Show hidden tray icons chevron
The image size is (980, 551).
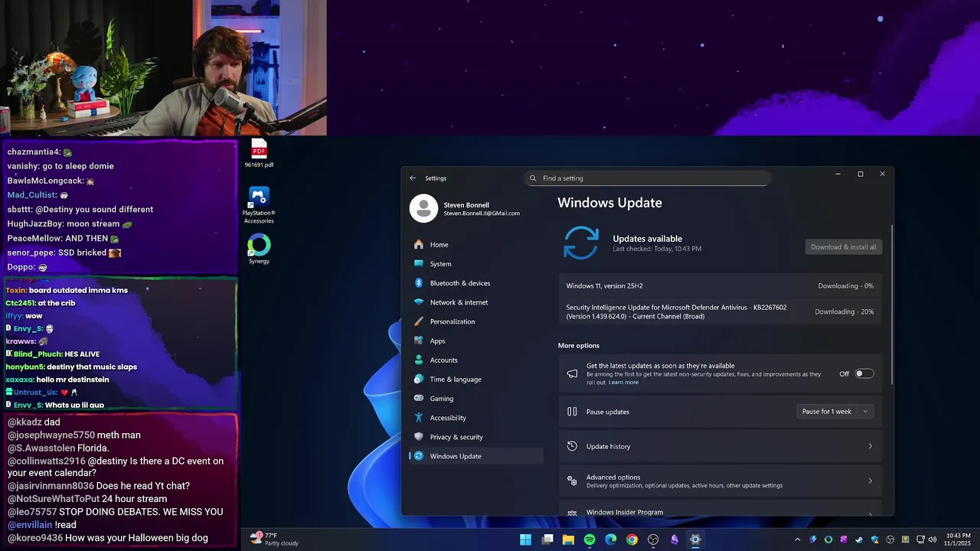click(798, 540)
